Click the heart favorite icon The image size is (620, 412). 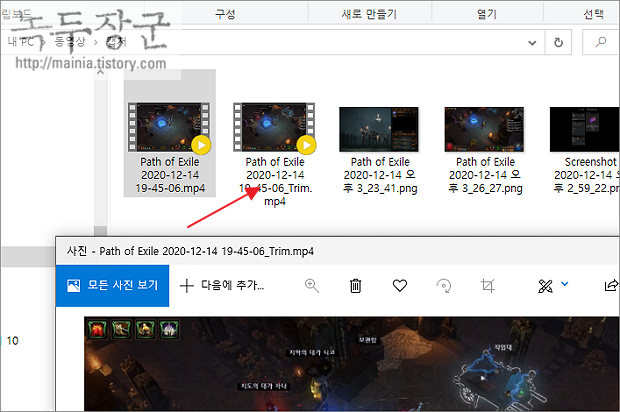coord(400,285)
